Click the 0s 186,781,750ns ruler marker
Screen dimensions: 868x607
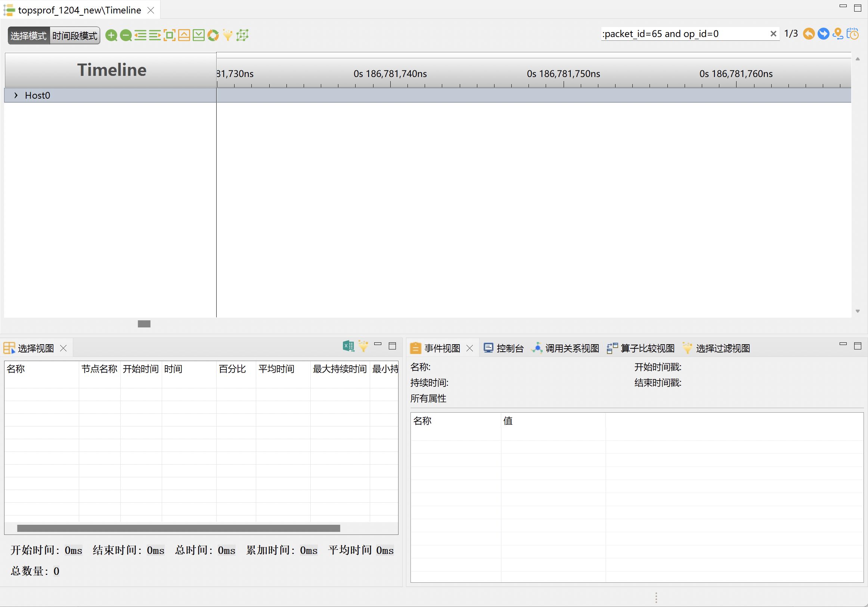564,74
